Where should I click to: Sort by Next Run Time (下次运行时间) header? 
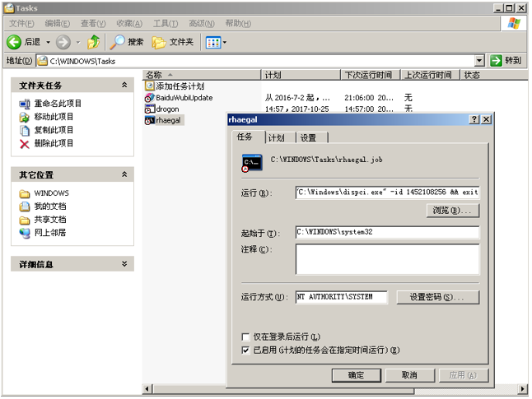point(371,75)
